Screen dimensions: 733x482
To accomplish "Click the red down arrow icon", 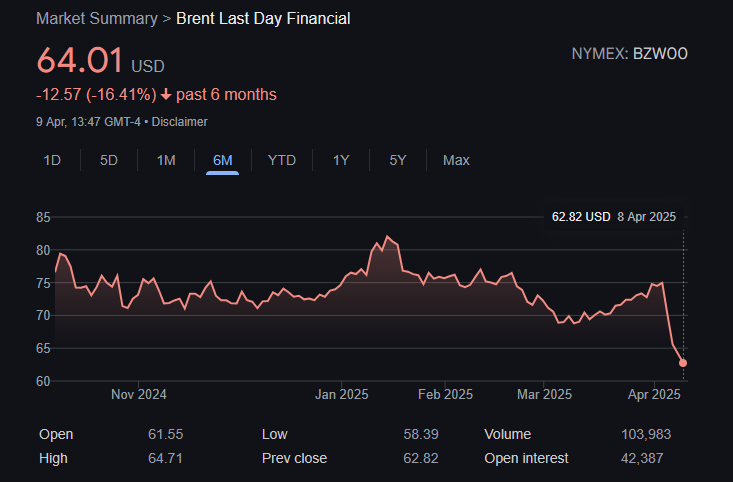I will pos(166,95).
